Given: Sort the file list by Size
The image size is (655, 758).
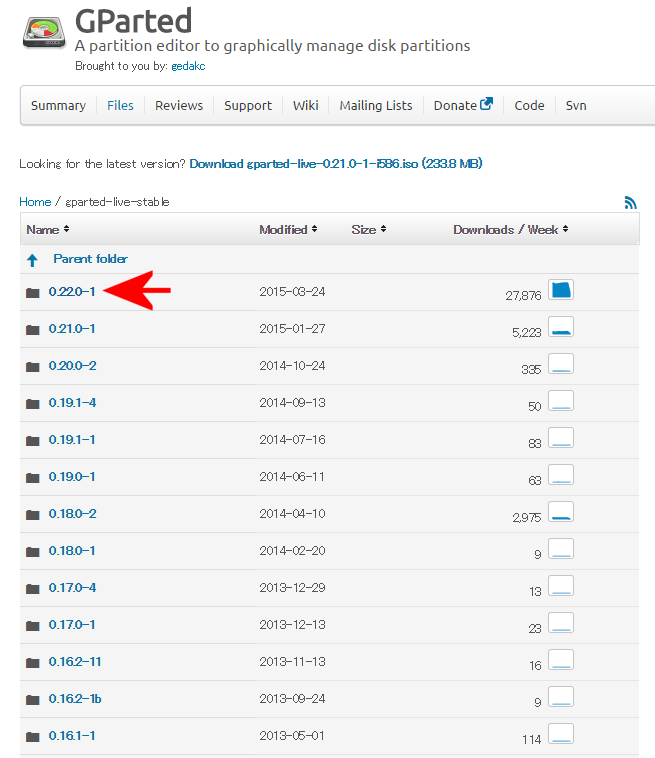Looking at the screenshot, I should [369, 230].
